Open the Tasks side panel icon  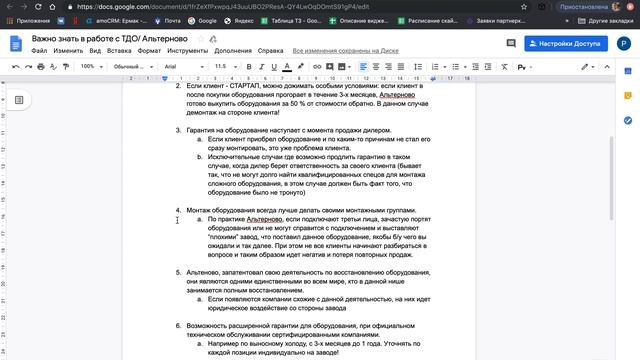628,120
